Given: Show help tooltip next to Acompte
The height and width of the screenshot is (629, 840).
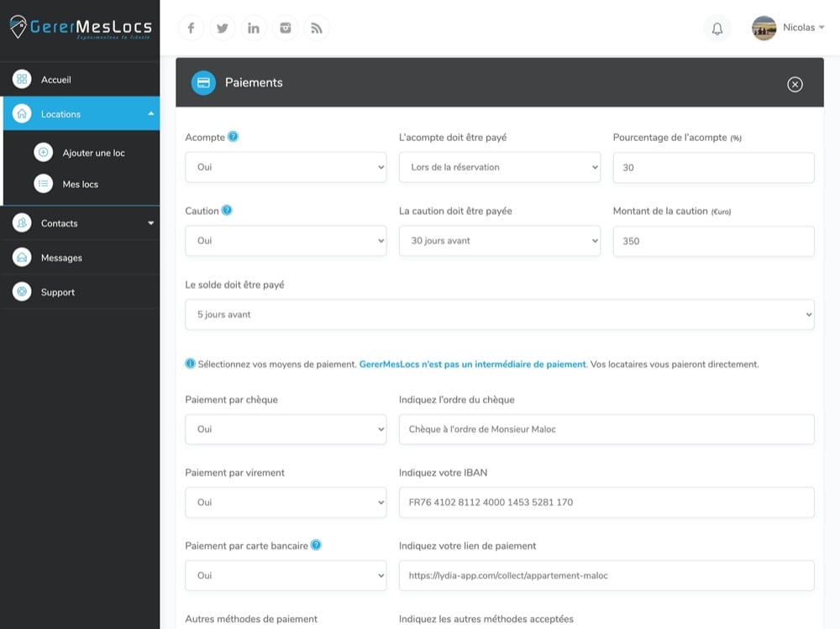Looking at the screenshot, I should pos(233,137).
